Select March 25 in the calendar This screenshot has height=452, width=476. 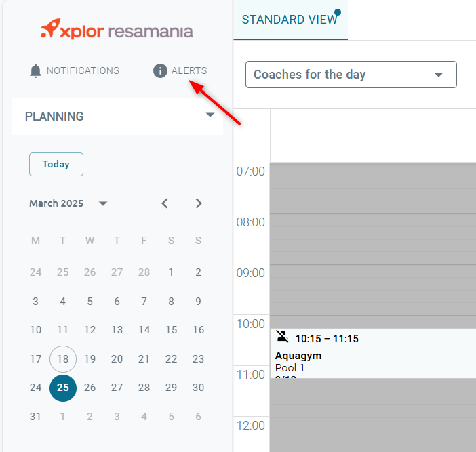tap(62, 388)
